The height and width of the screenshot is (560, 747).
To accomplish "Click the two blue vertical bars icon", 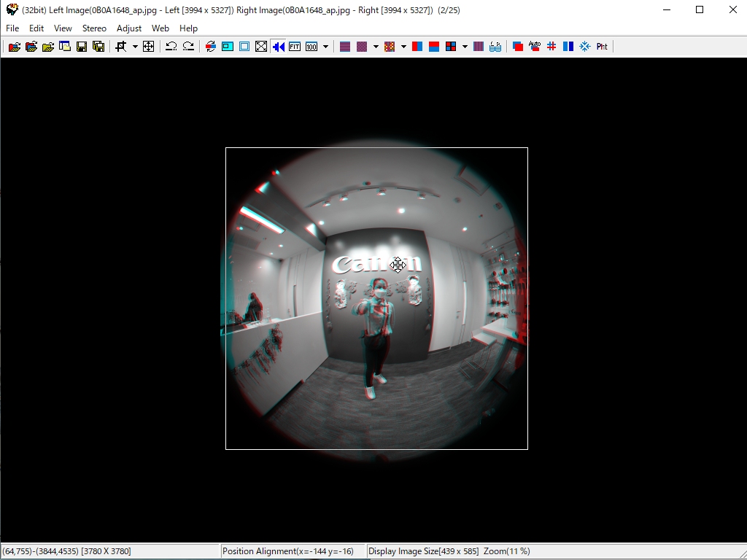I will click(x=568, y=46).
